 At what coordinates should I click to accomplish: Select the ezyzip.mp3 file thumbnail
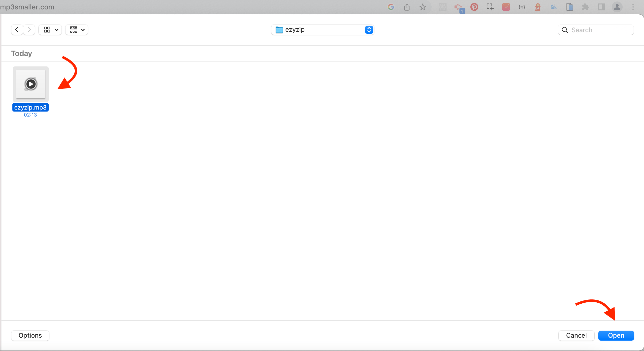coord(31,84)
